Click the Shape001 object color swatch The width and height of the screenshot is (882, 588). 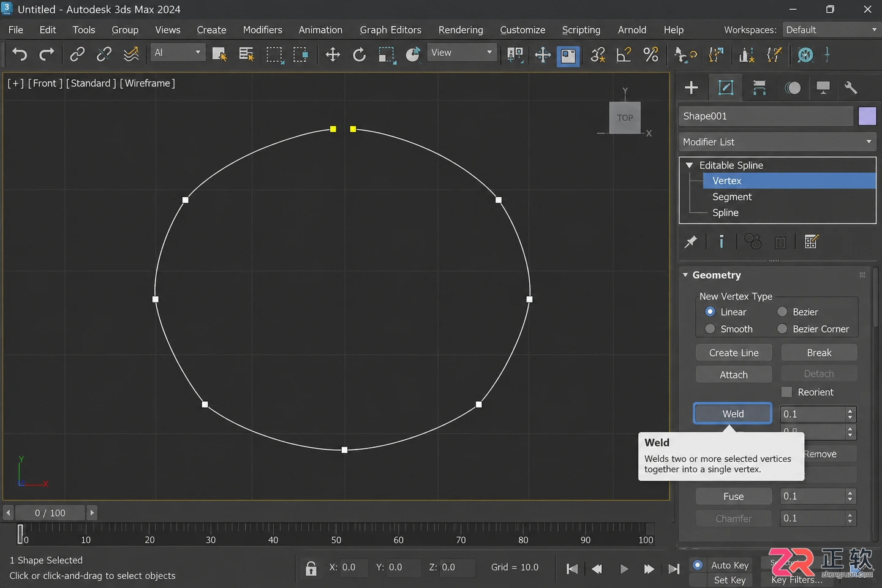[x=867, y=116]
